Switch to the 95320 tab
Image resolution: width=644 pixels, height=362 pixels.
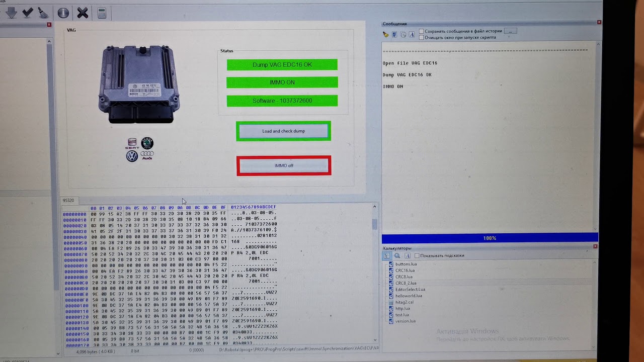[x=68, y=200]
